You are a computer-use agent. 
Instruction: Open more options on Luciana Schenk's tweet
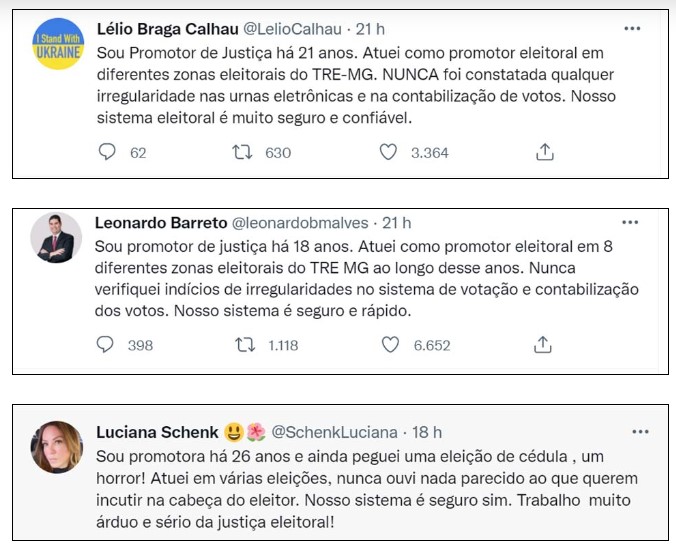(639, 431)
